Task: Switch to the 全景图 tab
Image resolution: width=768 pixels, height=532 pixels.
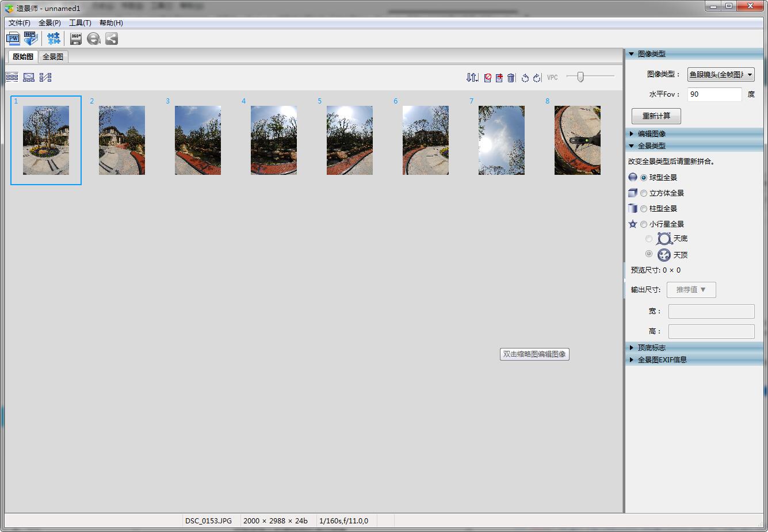Action: (53, 57)
